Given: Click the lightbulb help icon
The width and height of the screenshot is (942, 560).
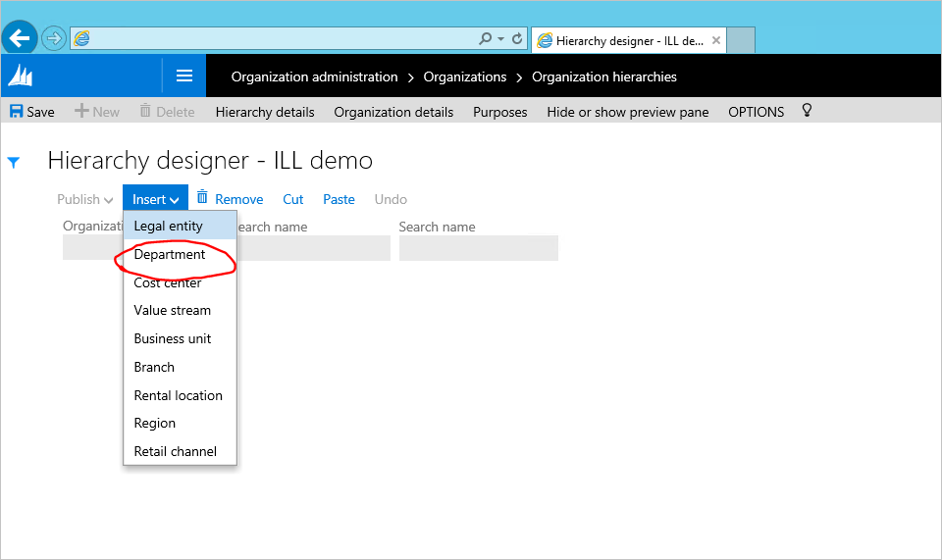Looking at the screenshot, I should coord(807,111).
